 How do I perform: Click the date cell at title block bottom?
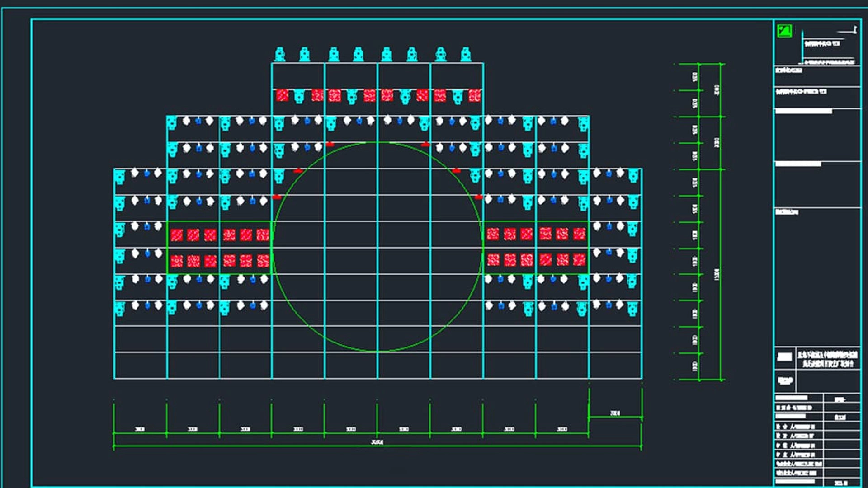[841, 483]
